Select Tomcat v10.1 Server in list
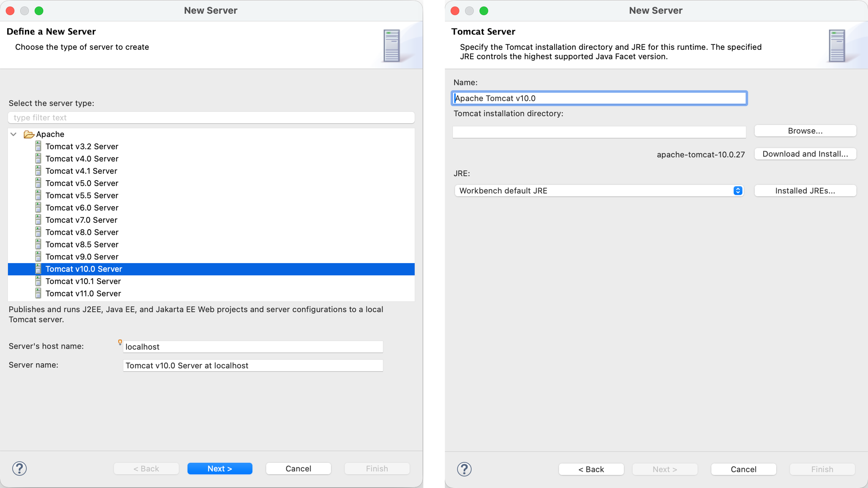The width and height of the screenshot is (868, 488). tap(83, 281)
